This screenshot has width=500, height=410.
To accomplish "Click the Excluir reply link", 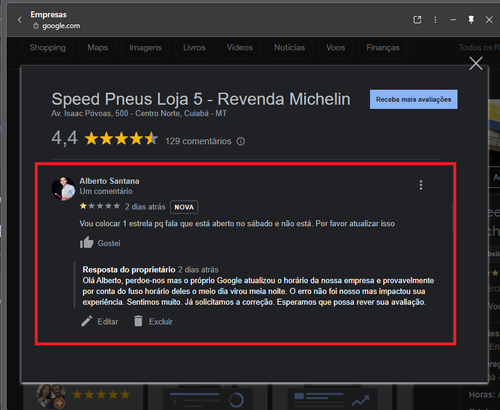I will click(161, 322).
